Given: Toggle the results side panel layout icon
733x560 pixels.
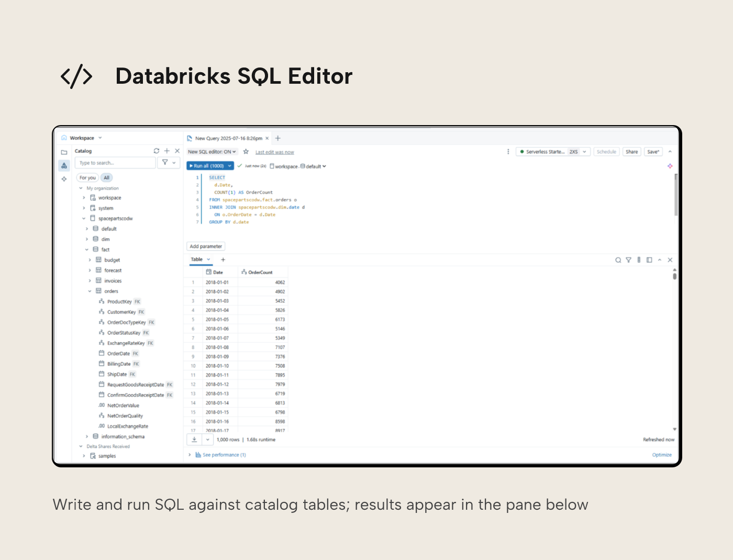Looking at the screenshot, I should 649,260.
